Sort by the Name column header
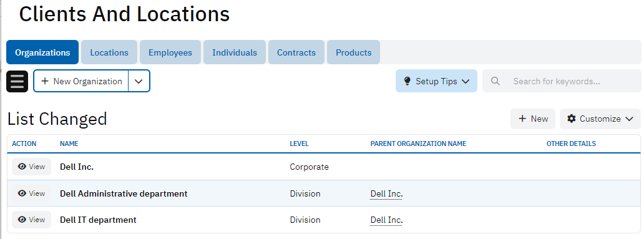The height and width of the screenshot is (239, 644). (69, 144)
